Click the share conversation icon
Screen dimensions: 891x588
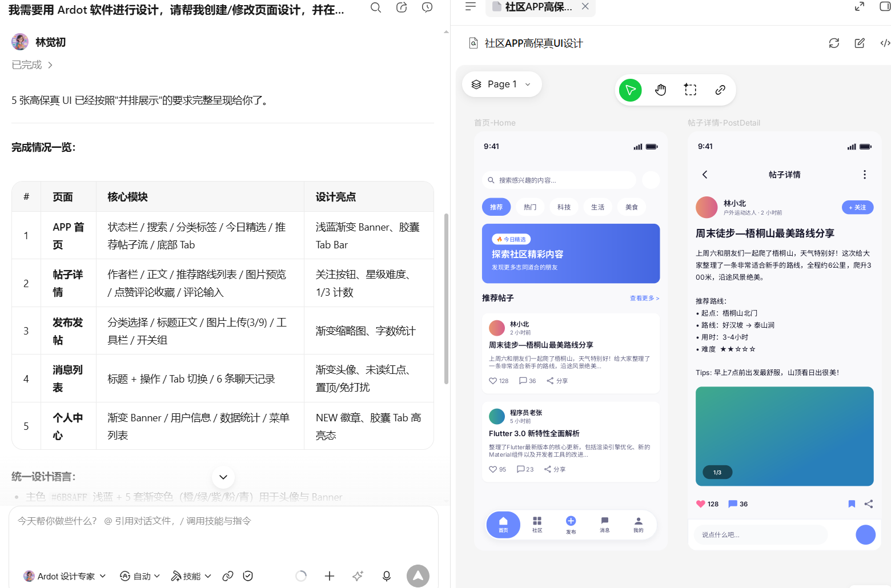click(402, 7)
